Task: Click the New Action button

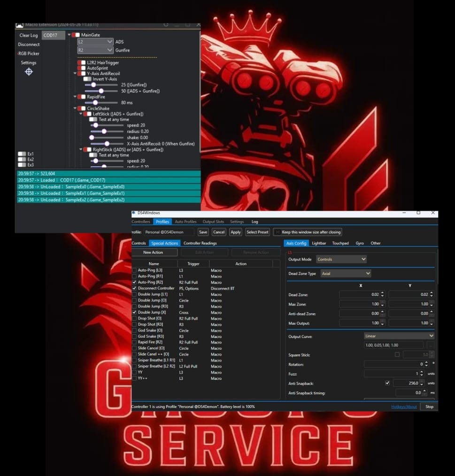Action: pyautogui.click(x=154, y=253)
